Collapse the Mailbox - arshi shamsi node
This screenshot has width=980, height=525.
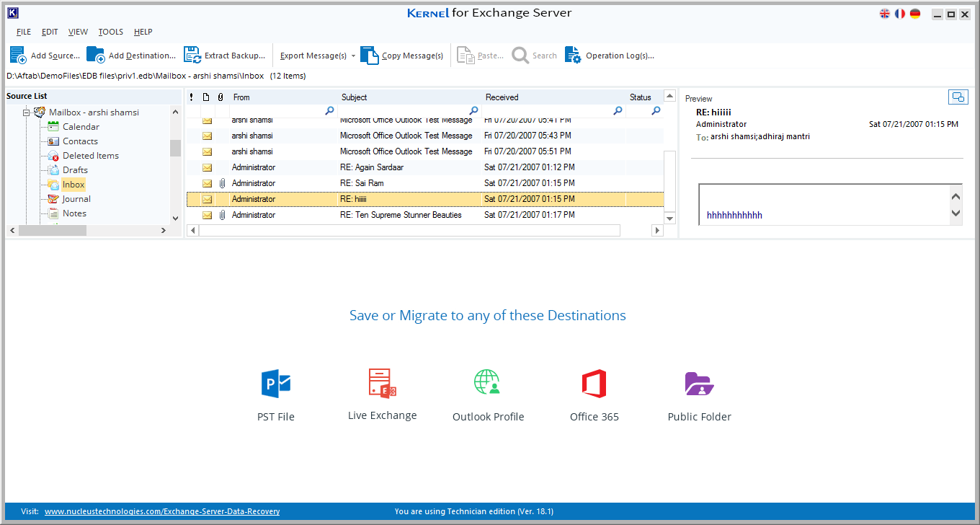pyautogui.click(x=27, y=112)
